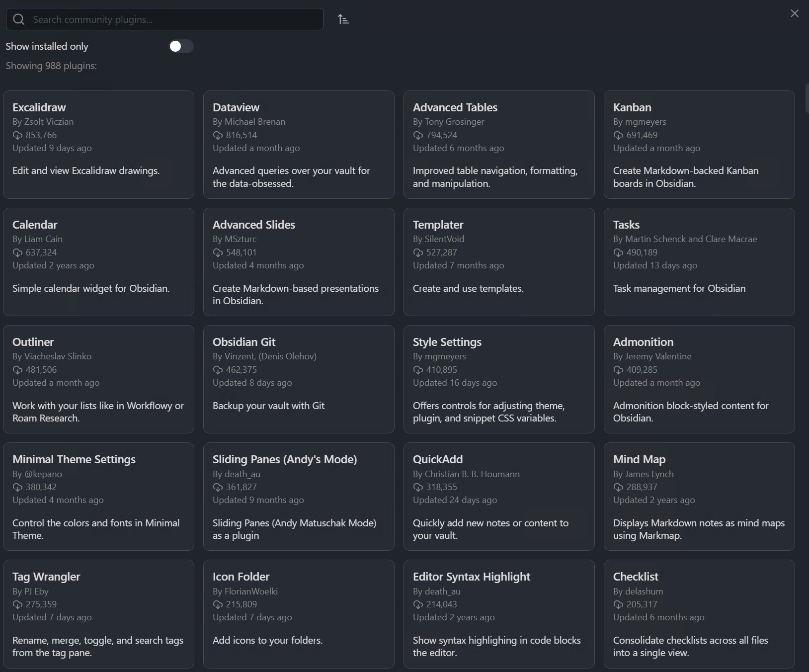The height and width of the screenshot is (672, 809).
Task: Click the download count icon on Excalidraw card
Action: pos(16,135)
